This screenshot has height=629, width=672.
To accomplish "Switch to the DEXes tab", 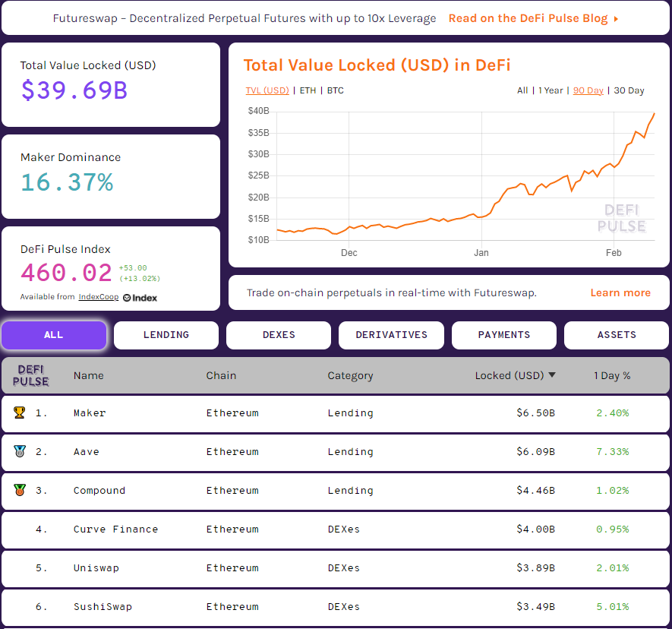I will (x=279, y=335).
